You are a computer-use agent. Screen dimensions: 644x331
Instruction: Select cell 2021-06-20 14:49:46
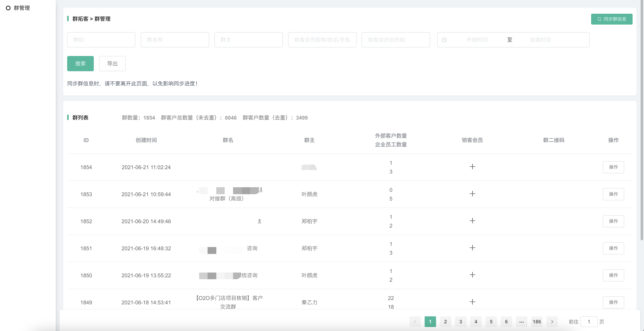pyautogui.click(x=146, y=221)
